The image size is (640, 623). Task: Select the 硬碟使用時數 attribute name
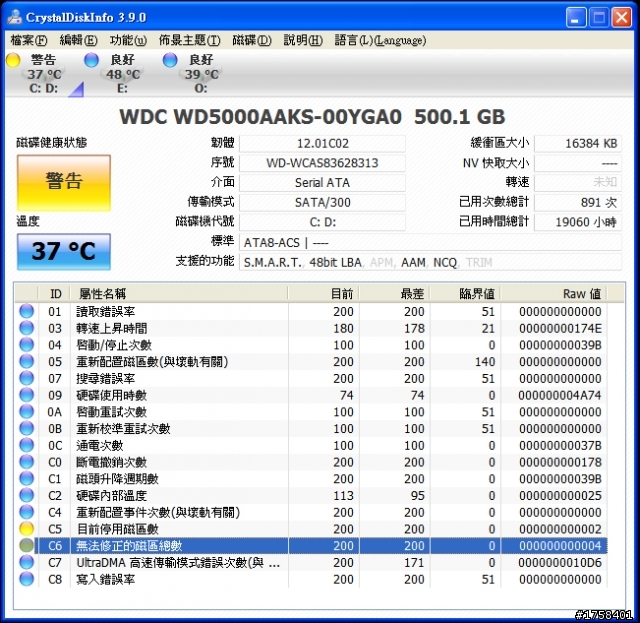coord(112,395)
